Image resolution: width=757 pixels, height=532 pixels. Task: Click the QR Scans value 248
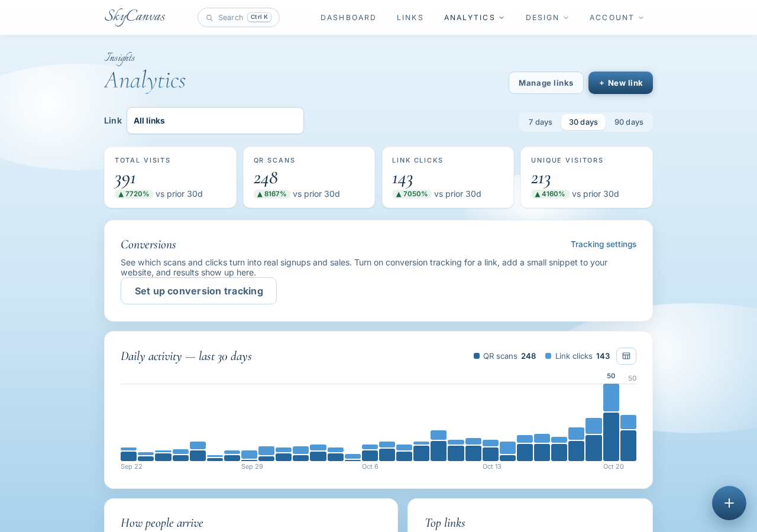[x=266, y=178]
